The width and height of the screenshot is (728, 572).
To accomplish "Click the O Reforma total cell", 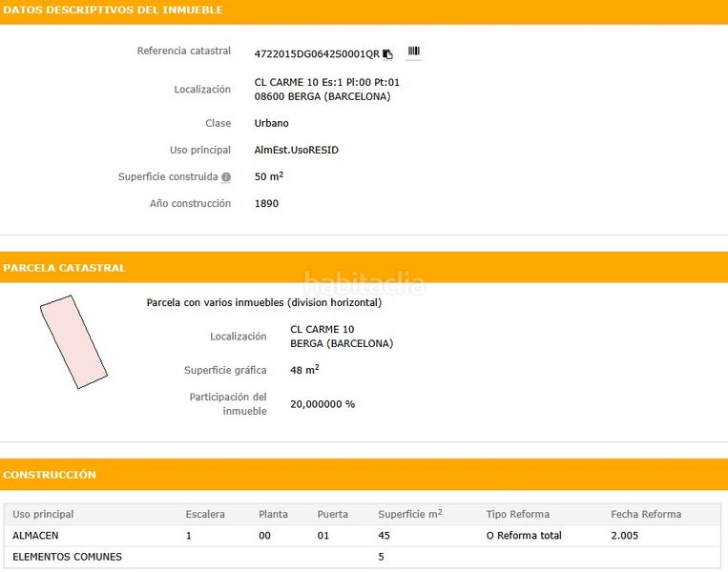I will tap(524, 536).
